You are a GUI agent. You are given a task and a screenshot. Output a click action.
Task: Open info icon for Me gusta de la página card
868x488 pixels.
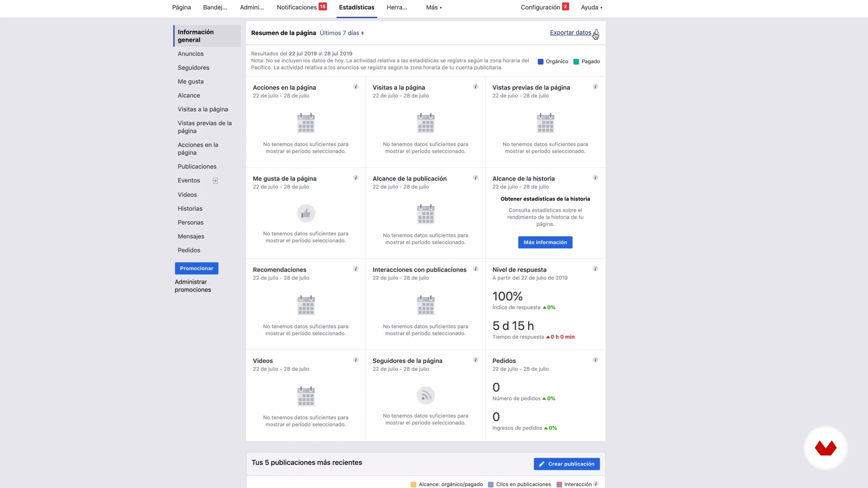pyautogui.click(x=356, y=178)
